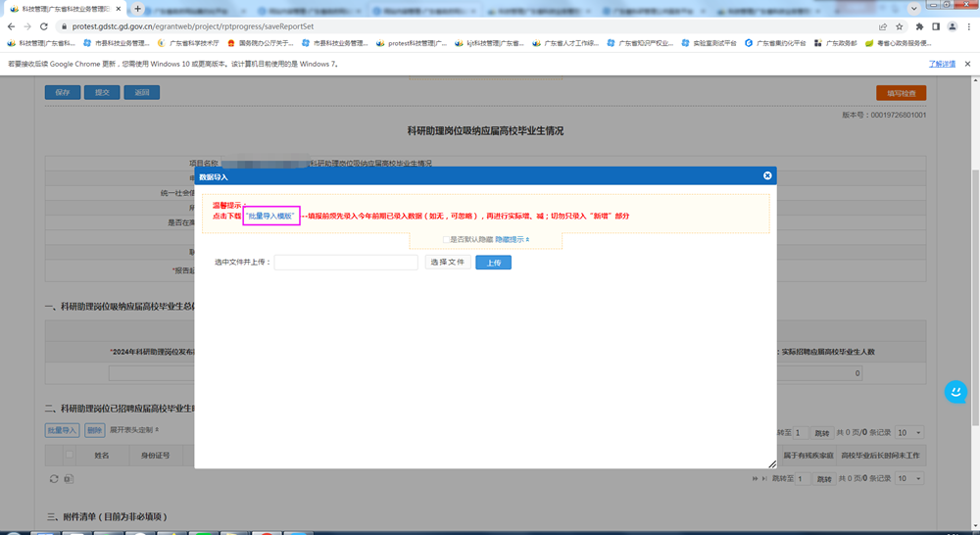
Task: Go back with the browser back arrow
Action: (x=11, y=26)
